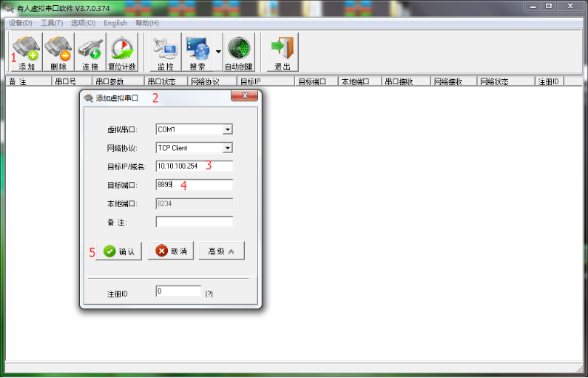Cancel the dialog with 取消 button
Viewport: 588px width, 378px height.
(x=170, y=252)
